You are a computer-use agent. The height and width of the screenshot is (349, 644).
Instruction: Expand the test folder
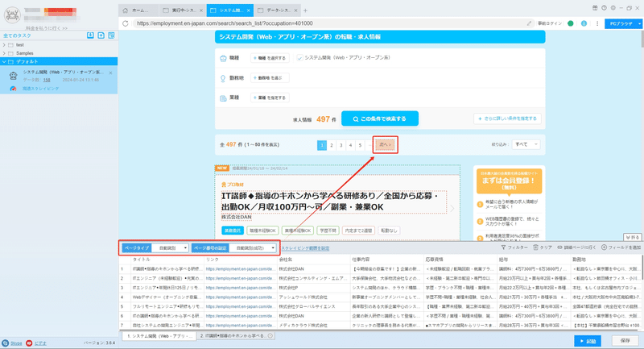click(x=4, y=45)
